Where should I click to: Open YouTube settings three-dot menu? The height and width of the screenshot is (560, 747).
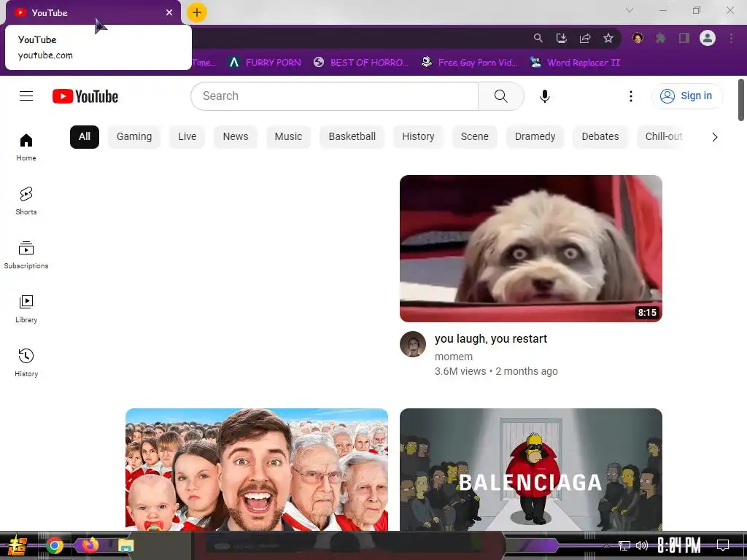[x=631, y=96]
